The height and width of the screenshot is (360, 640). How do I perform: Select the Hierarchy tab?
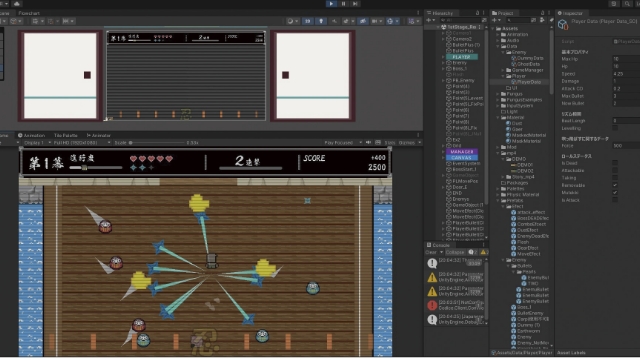(x=440, y=13)
